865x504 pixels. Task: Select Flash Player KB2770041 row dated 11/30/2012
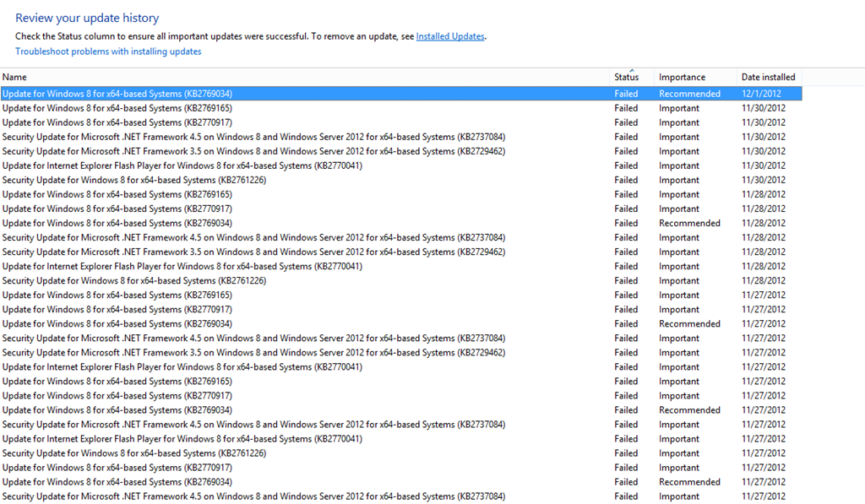click(401, 165)
